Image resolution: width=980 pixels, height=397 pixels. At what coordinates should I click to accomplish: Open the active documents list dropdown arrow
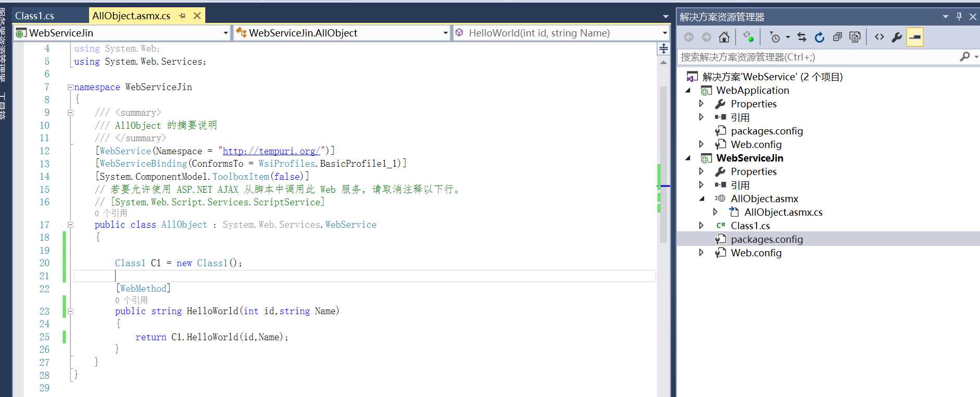665,17
